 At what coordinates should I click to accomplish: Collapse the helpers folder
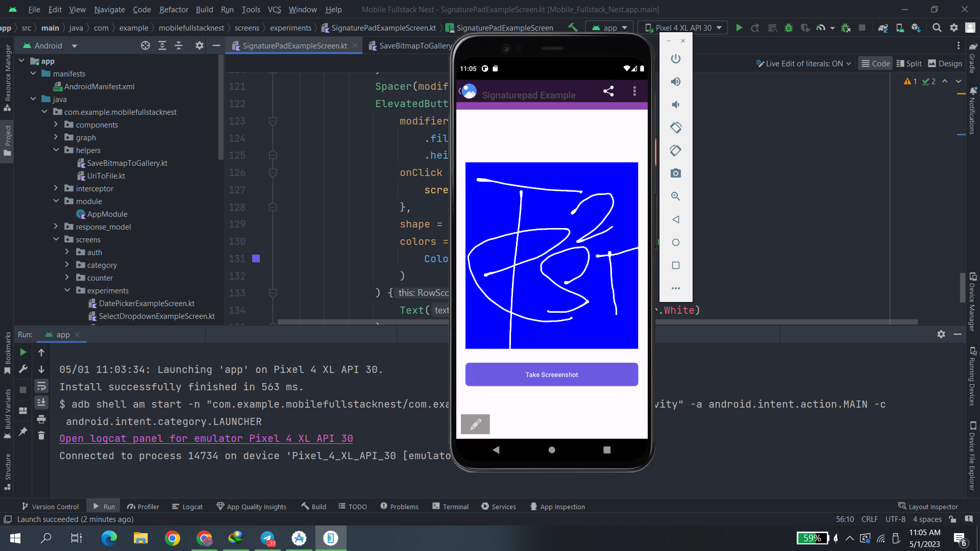tap(56, 150)
